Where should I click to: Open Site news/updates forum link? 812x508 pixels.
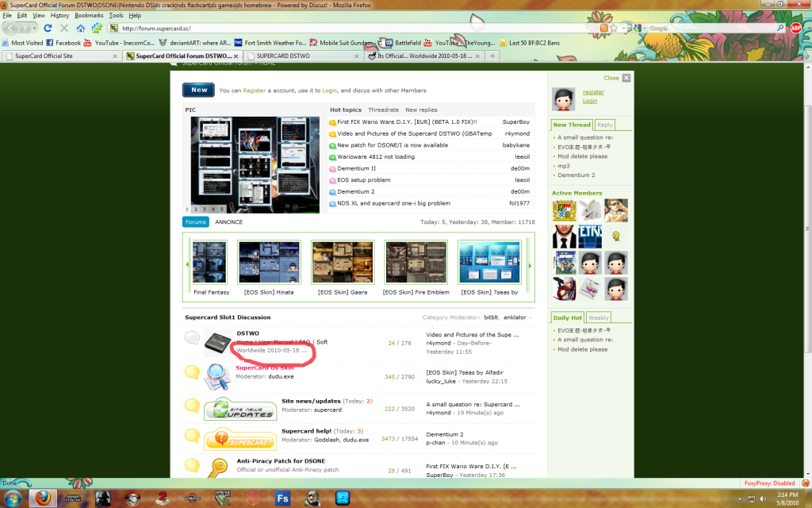point(311,401)
